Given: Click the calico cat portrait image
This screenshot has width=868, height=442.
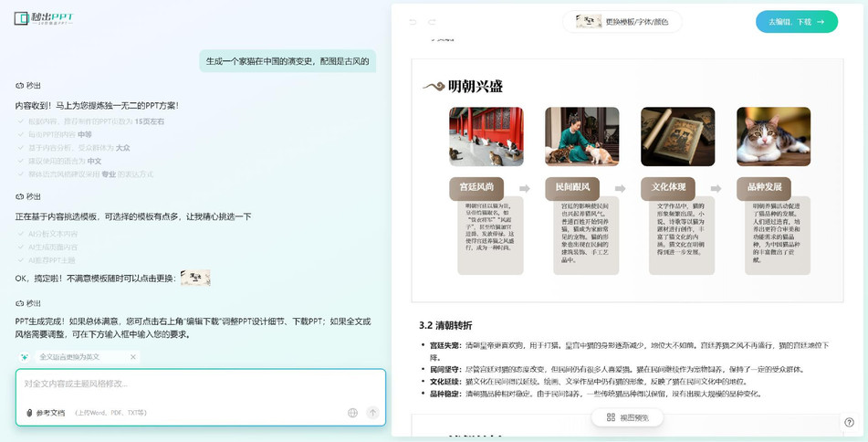Looking at the screenshot, I should point(773,137).
